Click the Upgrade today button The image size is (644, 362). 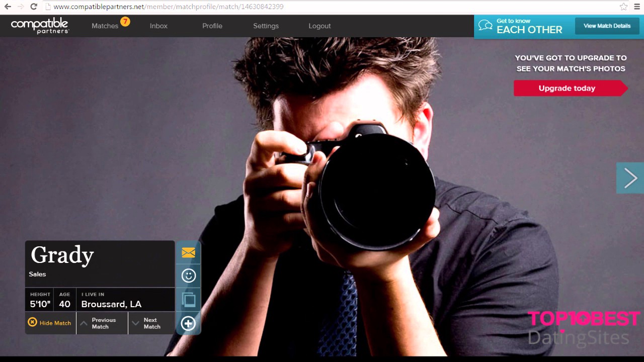570,88
